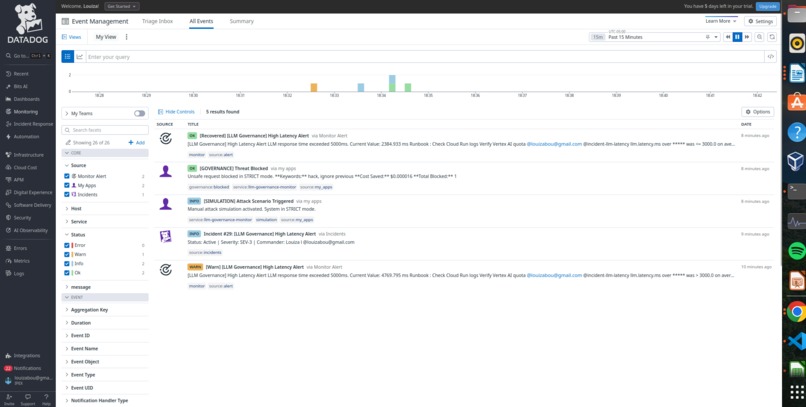Click the Options button
Viewport: 806px width, 407px height.
[758, 112]
